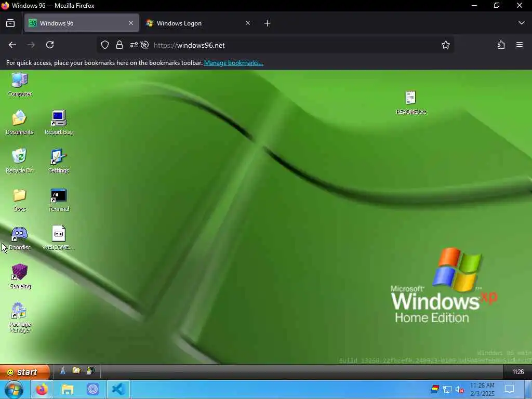Bookmark this page with star icon
This screenshot has height=399, width=532.
coord(445,45)
